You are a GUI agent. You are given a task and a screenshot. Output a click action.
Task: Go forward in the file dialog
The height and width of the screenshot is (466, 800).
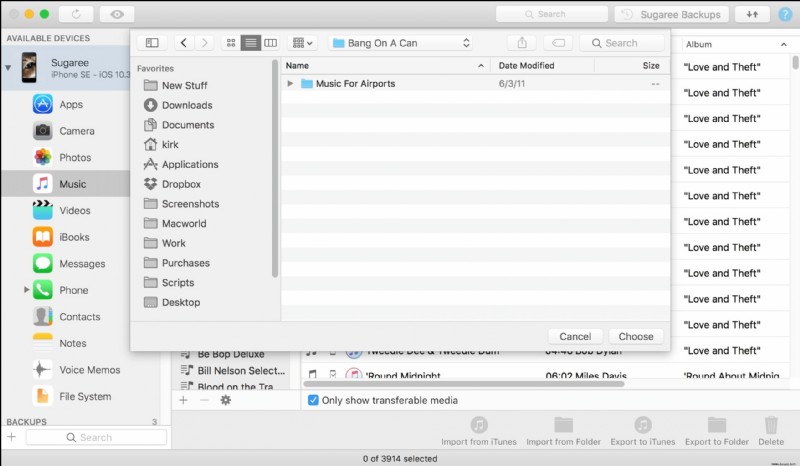205,43
